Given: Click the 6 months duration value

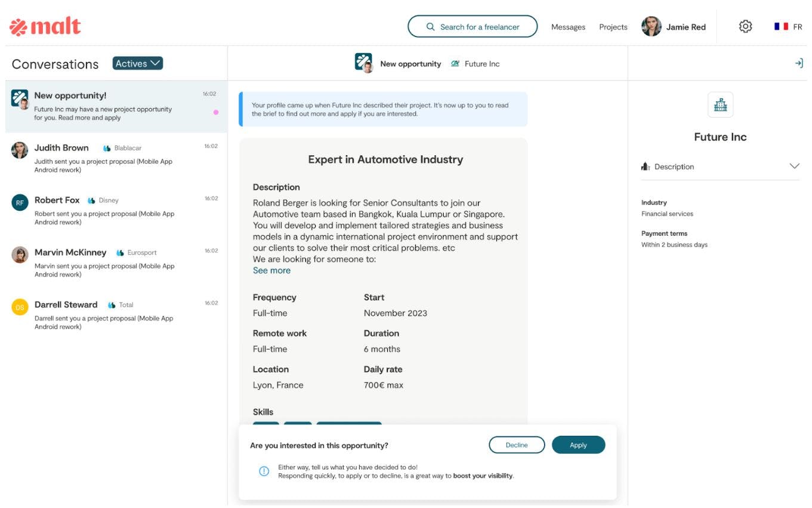Looking at the screenshot, I should click(382, 349).
